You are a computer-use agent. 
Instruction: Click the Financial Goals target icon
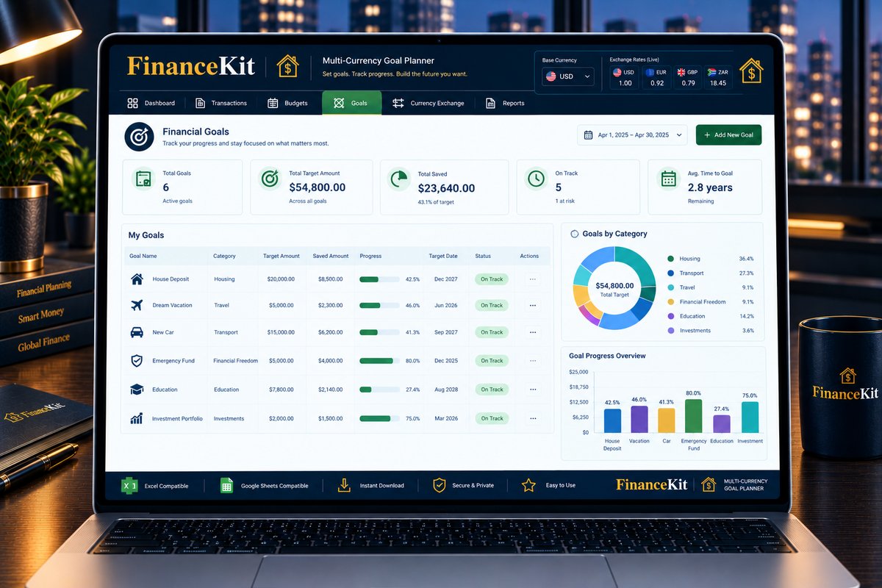(x=139, y=137)
